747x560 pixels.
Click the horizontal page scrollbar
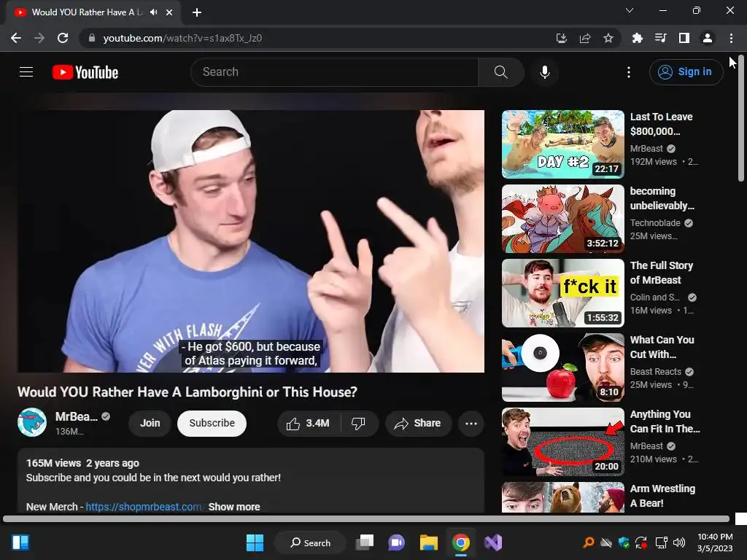(x=366, y=519)
